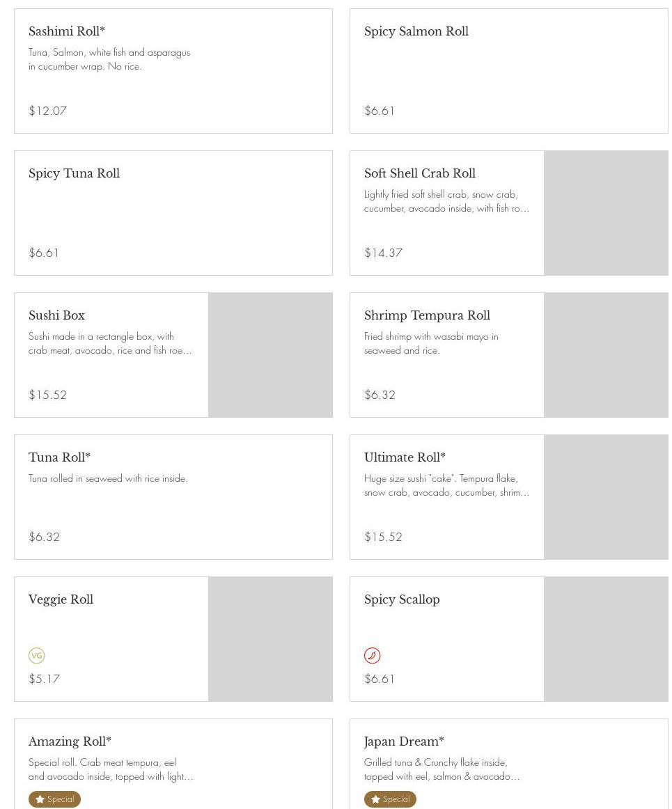Click the Sushi Box title
Viewport: 672px width, 809px height.
pos(56,315)
